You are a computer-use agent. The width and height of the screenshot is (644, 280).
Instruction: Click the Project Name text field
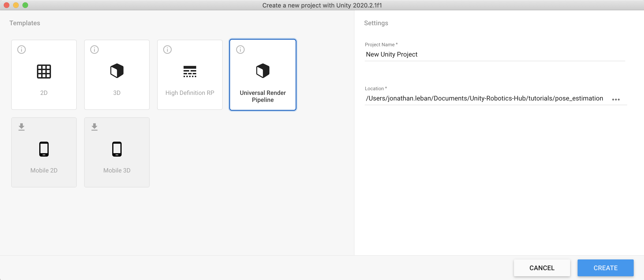(495, 54)
